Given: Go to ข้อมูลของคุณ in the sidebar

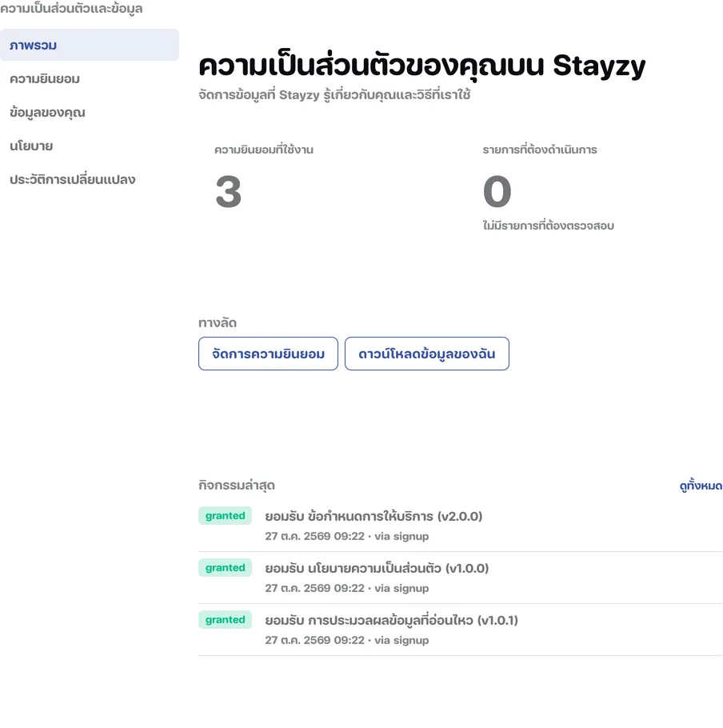Looking at the screenshot, I should [47, 112].
